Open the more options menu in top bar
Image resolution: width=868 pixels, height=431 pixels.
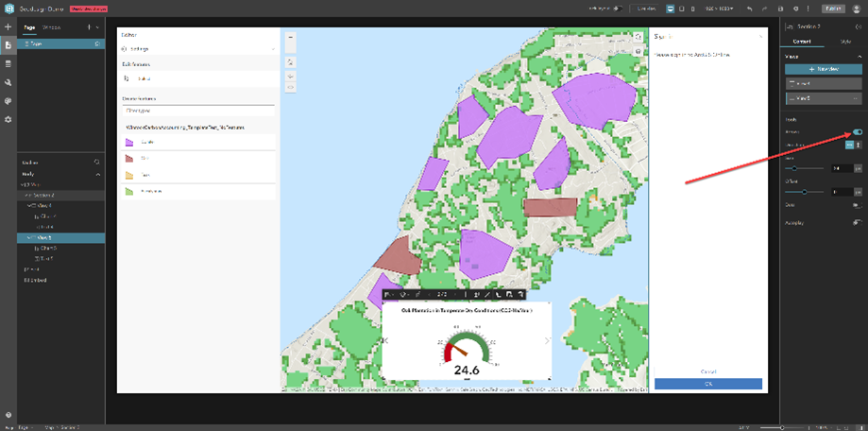point(808,9)
